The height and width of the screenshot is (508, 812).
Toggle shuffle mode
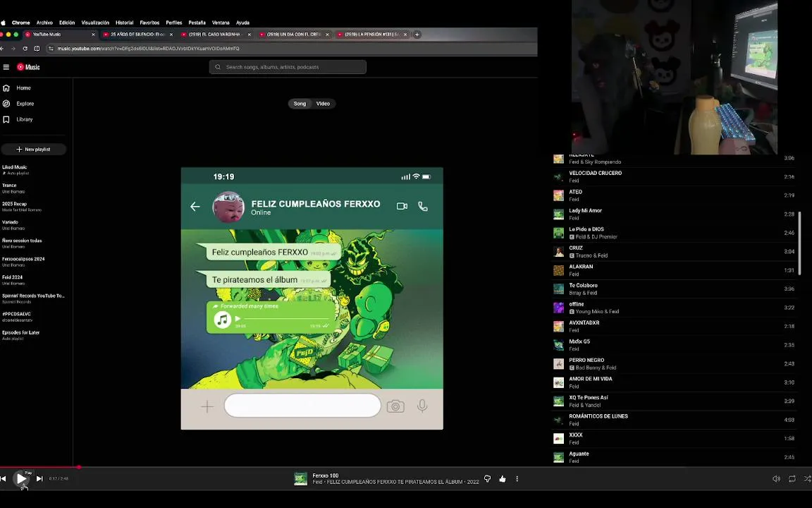point(807,479)
